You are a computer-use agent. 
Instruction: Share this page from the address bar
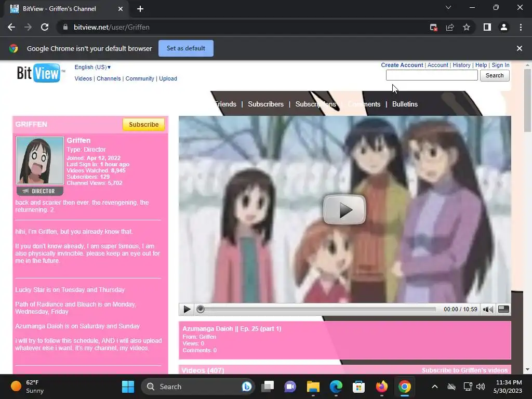(450, 27)
